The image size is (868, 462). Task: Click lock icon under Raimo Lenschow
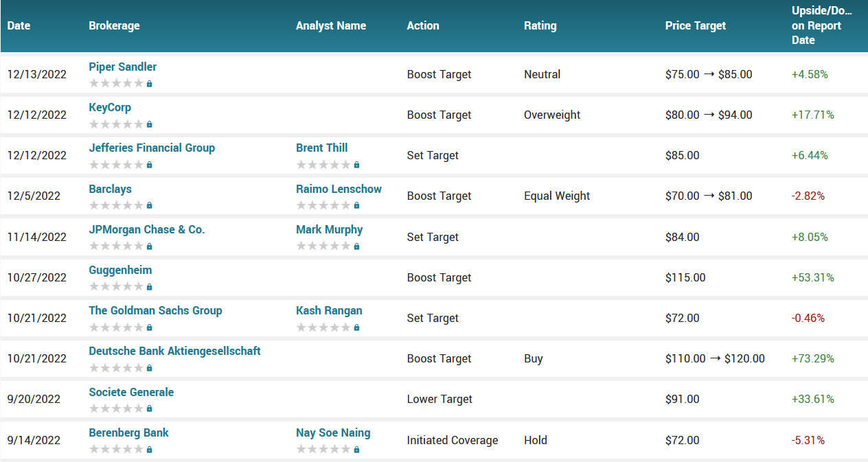pos(356,205)
